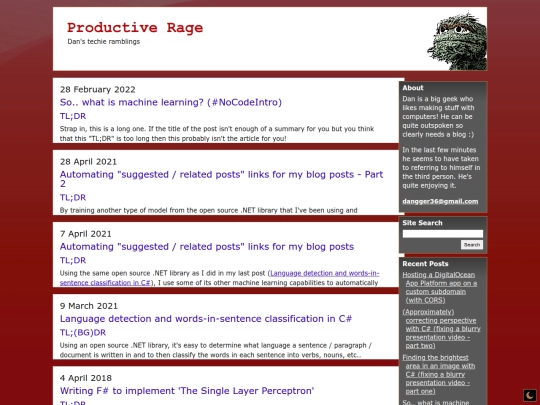Image resolution: width=540 pixels, height=405 pixels.
Task: Click the Oscar the Grouch header image
Action: [x=457, y=41]
